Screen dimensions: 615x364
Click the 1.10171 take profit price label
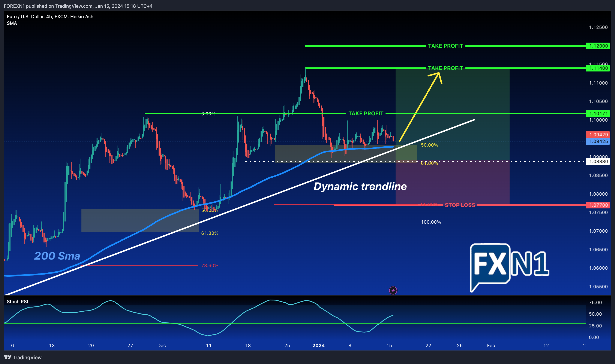pyautogui.click(x=598, y=114)
